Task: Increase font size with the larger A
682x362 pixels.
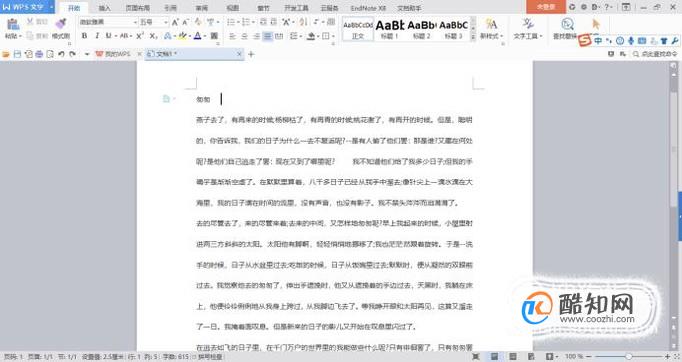Action: [x=175, y=22]
